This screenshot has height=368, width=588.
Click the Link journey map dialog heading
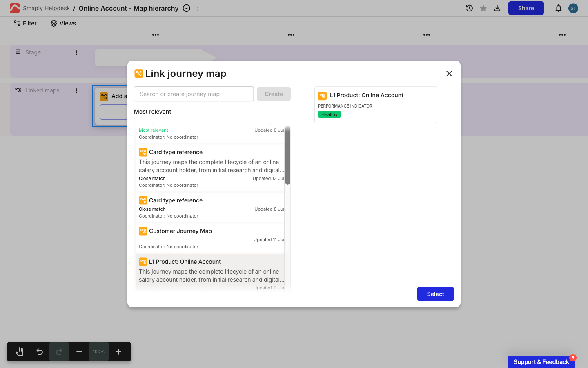click(186, 74)
